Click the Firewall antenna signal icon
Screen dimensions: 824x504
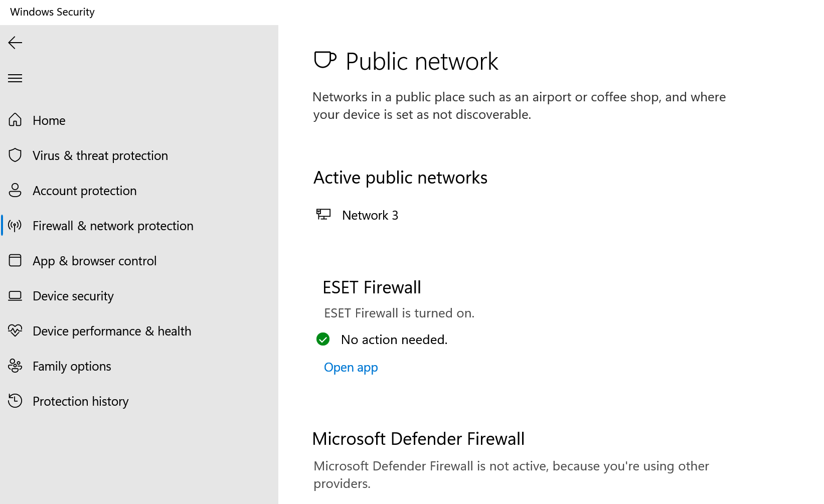point(15,225)
